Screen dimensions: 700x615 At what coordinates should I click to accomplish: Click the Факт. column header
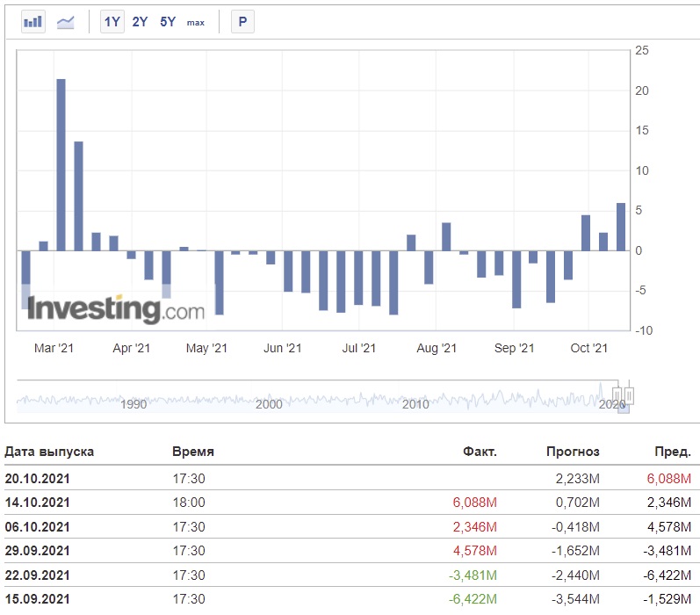point(480,452)
